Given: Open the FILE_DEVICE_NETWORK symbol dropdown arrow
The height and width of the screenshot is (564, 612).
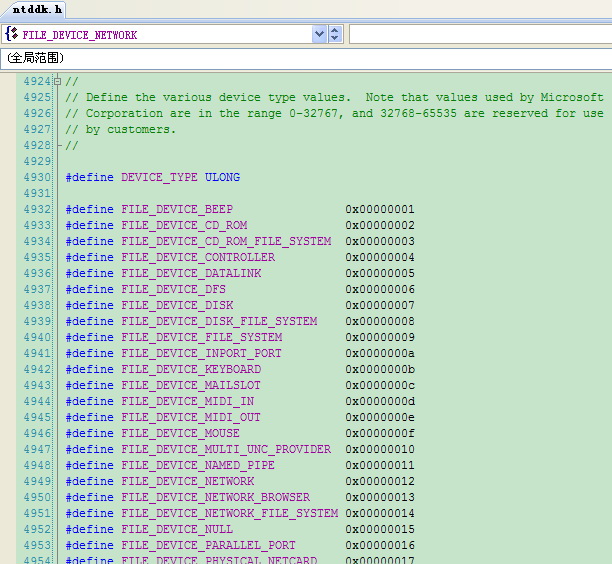Looking at the screenshot, I should coord(319,34).
